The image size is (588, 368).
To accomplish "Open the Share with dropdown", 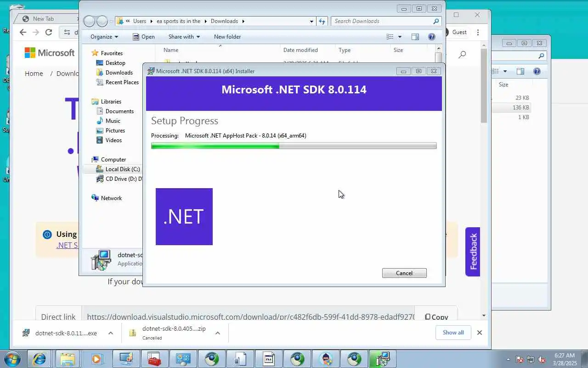I will click(x=184, y=37).
